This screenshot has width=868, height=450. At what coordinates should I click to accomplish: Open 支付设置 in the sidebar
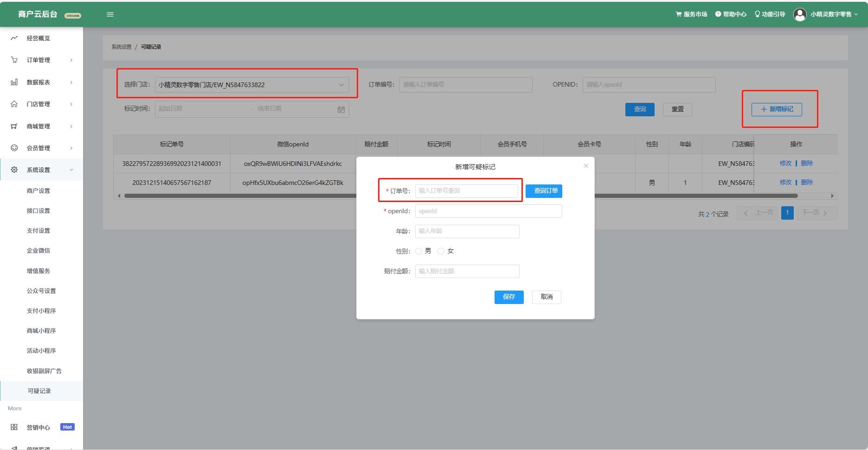[x=38, y=231]
